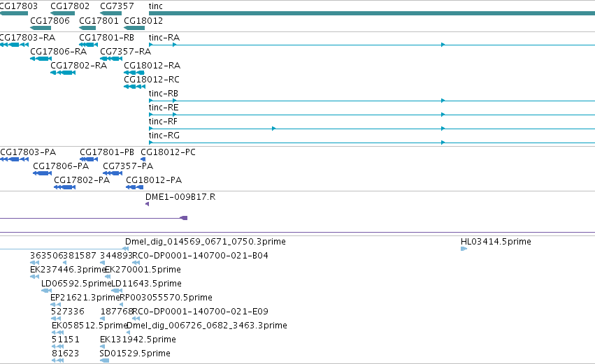Screen dimensions: 595x364
Task: Click the CG17806 gene label
Action: [50, 20]
